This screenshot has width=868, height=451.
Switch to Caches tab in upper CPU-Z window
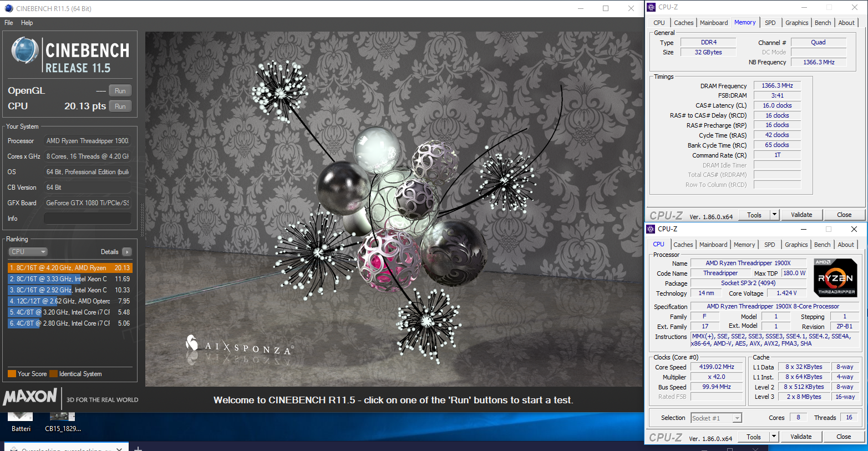coord(683,23)
